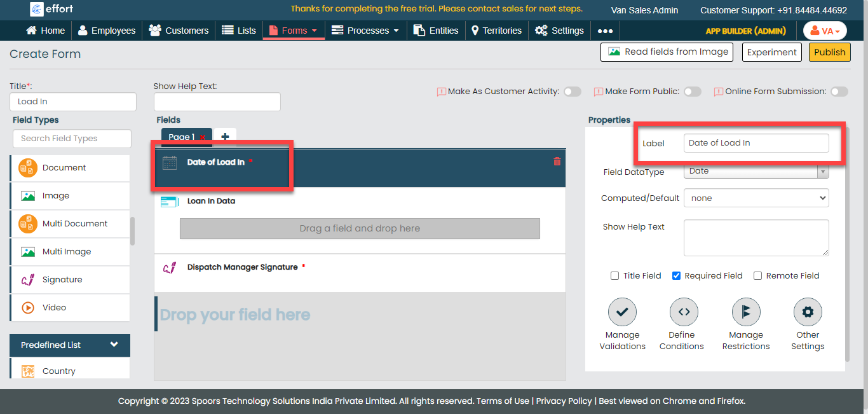The width and height of the screenshot is (868, 414).
Task: Click the Search Field Types input
Action: coord(72,139)
